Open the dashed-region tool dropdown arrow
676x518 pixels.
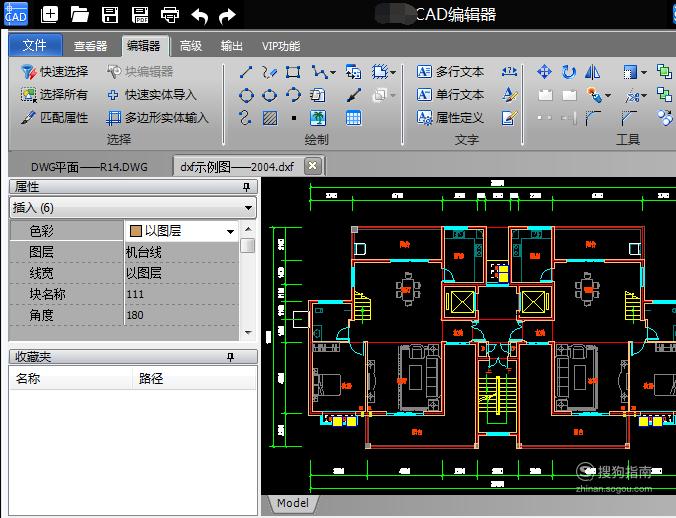(393, 72)
